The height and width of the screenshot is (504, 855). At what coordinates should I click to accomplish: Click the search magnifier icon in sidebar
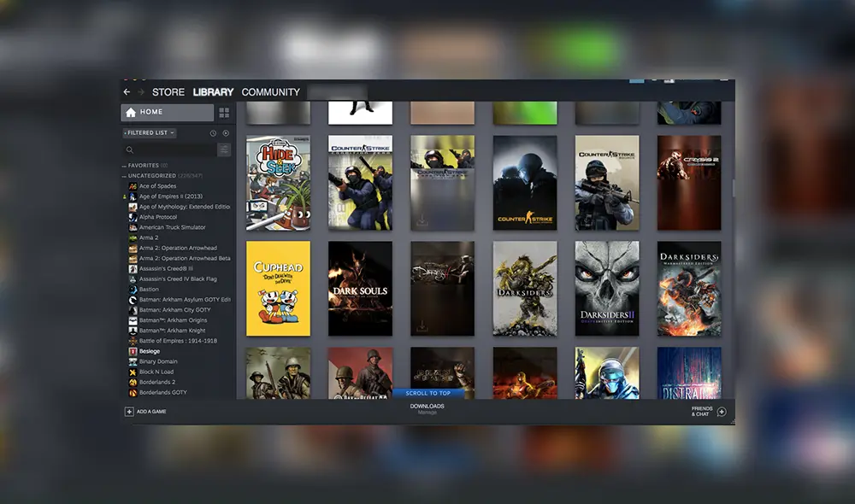[x=130, y=149]
